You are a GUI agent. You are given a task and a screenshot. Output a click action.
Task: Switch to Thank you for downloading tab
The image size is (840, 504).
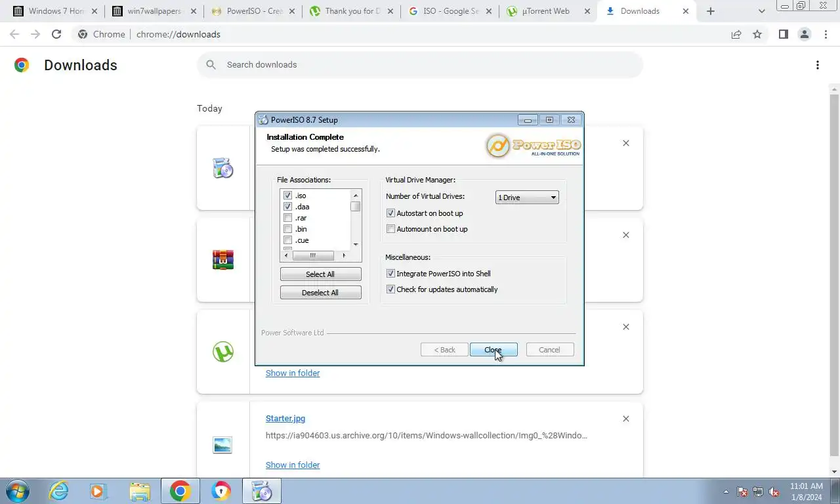(x=350, y=11)
